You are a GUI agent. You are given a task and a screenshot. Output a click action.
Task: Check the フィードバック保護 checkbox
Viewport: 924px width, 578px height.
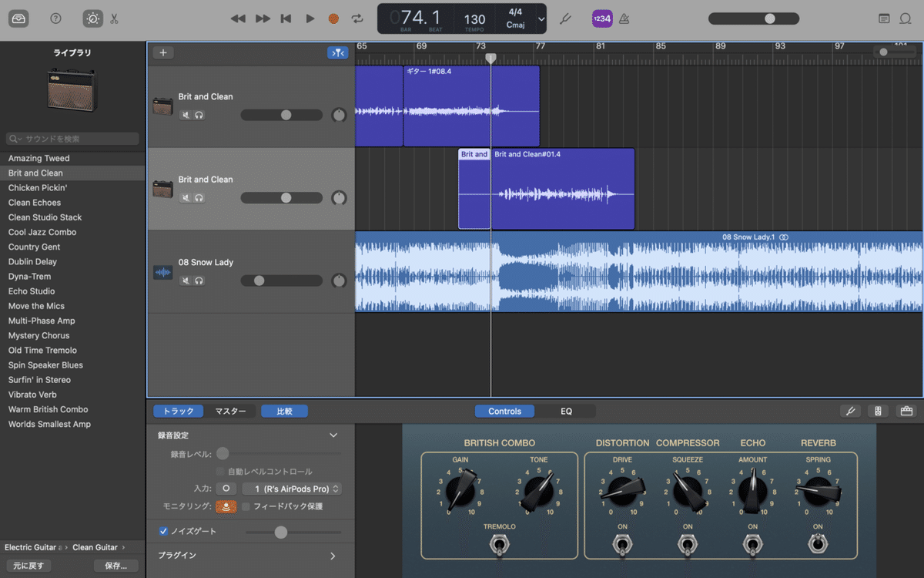[x=246, y=506]
